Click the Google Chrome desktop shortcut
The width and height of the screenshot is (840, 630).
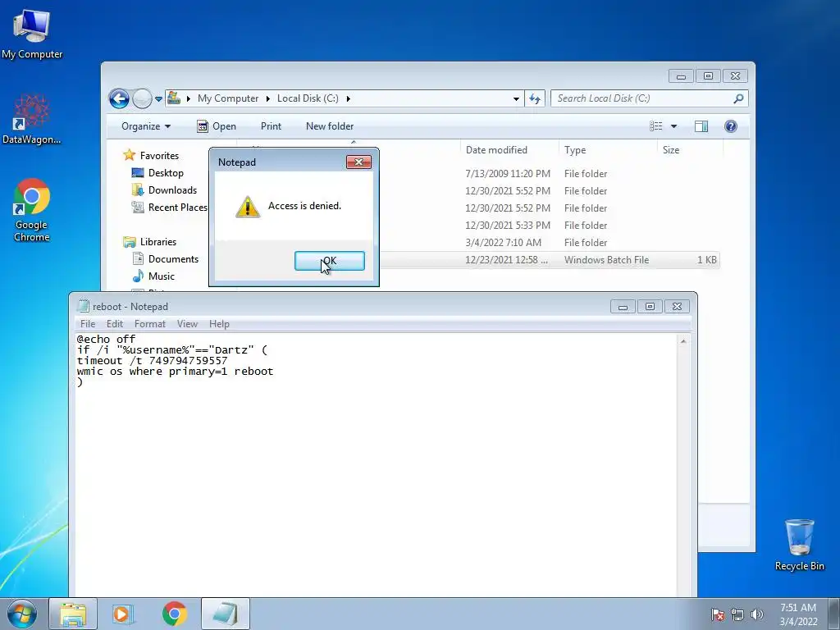(x=32, y=210)
